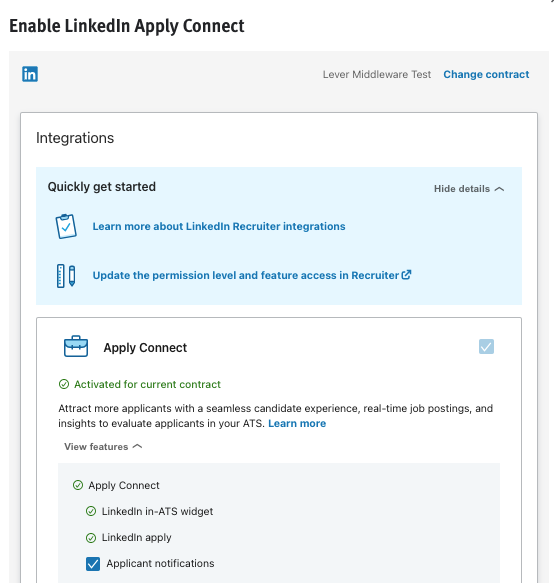This screenshot has width=554, height=583.
Task: Click green check icon beside Activated status
Action: (64, 384)
